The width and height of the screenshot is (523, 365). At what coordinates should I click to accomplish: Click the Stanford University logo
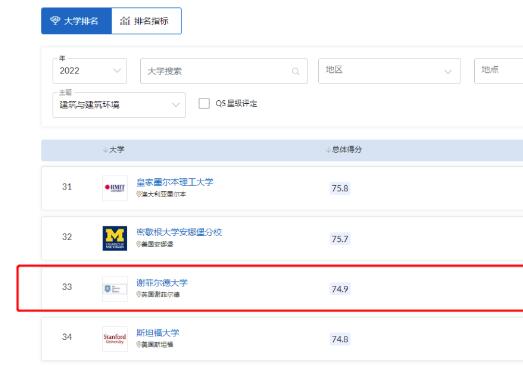tap(115, 339)
